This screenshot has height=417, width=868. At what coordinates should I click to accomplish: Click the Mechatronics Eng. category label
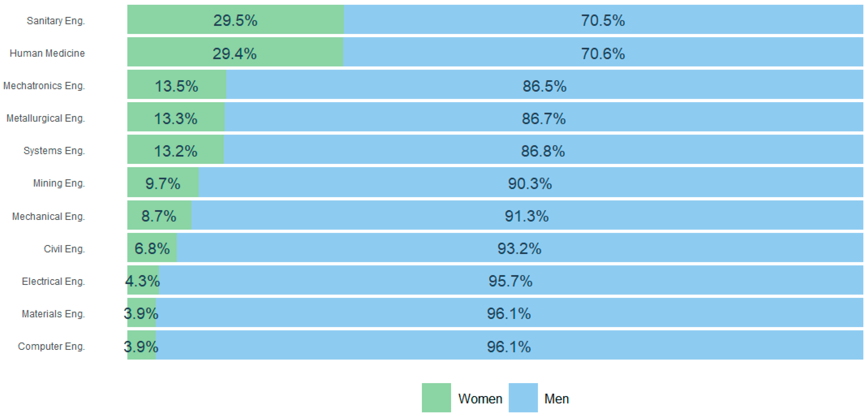click(x=44, y=86)
